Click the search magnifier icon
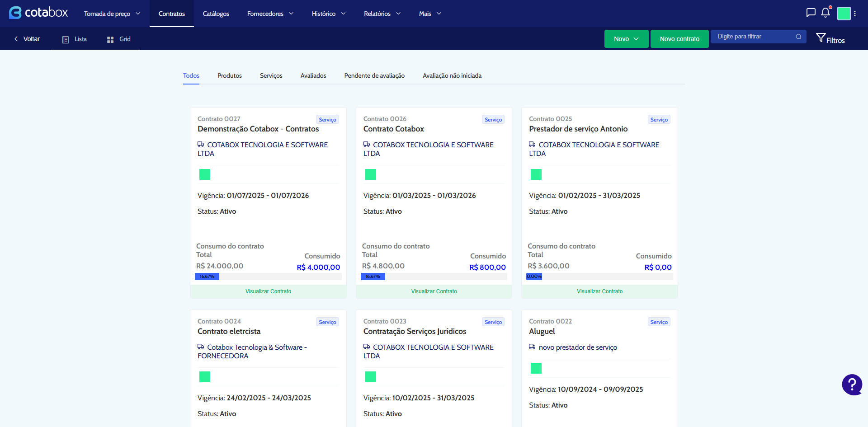868x427 pixels. [798, 37]
